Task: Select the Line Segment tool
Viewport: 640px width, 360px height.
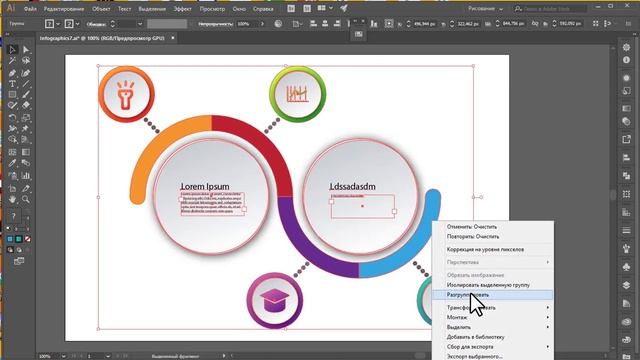Action: pos(26,84)
